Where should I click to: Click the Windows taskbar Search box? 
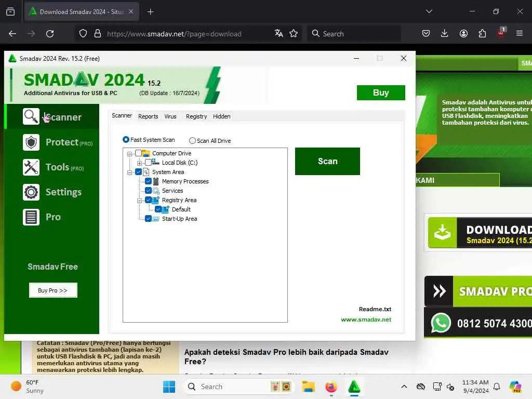239,387
